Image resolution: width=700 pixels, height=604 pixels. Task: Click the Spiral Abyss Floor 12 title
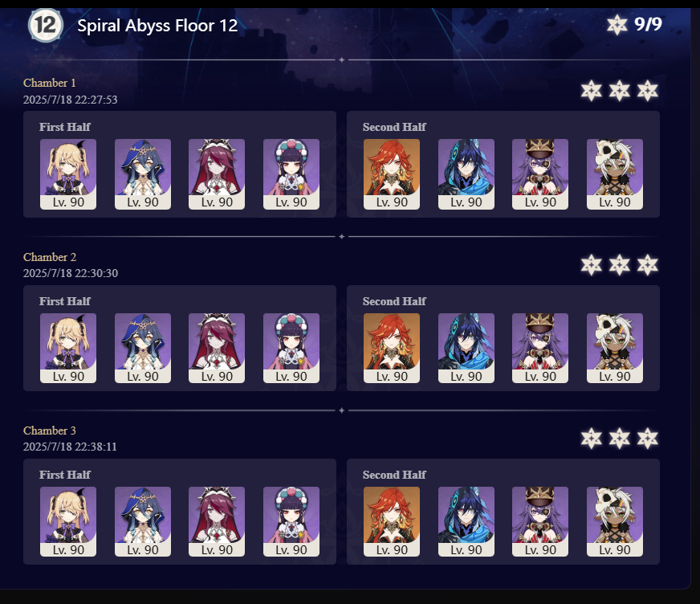pyautogui.click(x=157, y=26)
